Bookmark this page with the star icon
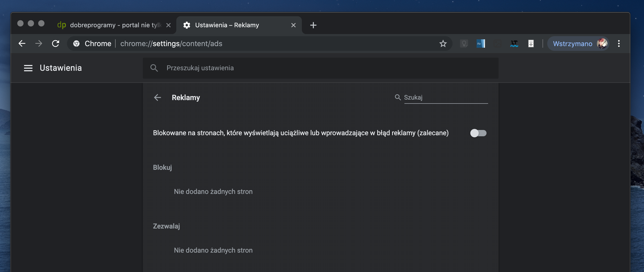This screenshot has height=272, width=644. [x=443, y=43]
